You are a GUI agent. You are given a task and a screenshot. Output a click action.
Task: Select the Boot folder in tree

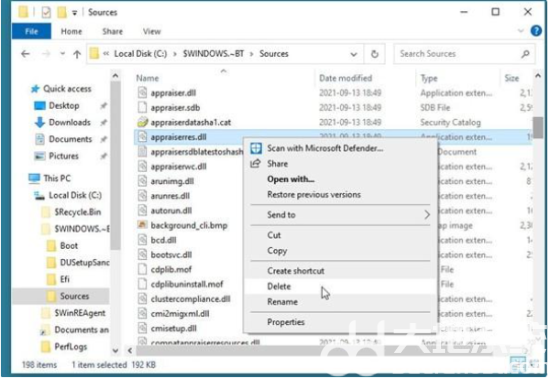coord(69,246)
